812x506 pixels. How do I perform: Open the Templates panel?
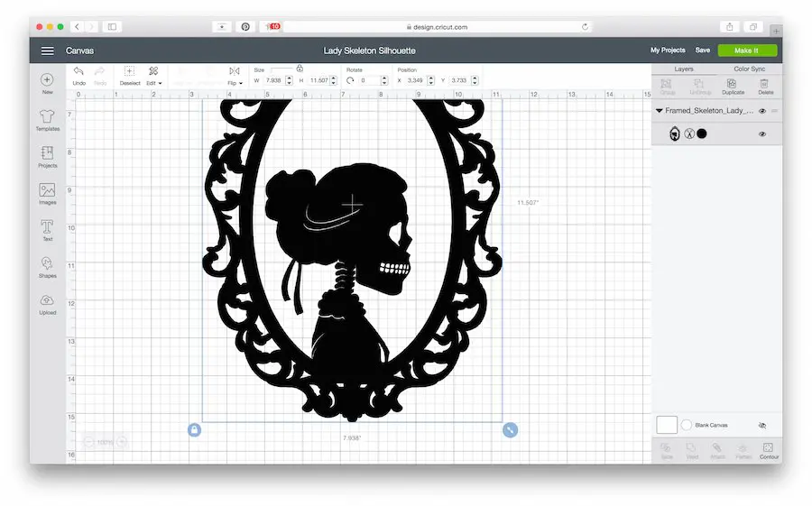pos(47,120)
